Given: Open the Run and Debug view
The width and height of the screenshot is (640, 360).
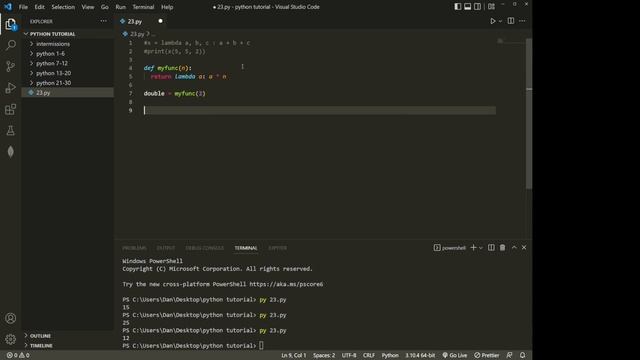Looking at the screenshot, I should tap(11, 88).
